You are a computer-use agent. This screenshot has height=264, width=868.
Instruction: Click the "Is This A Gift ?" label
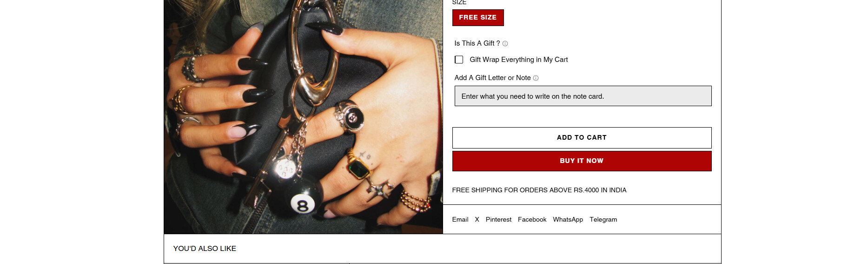pos(477,43)
